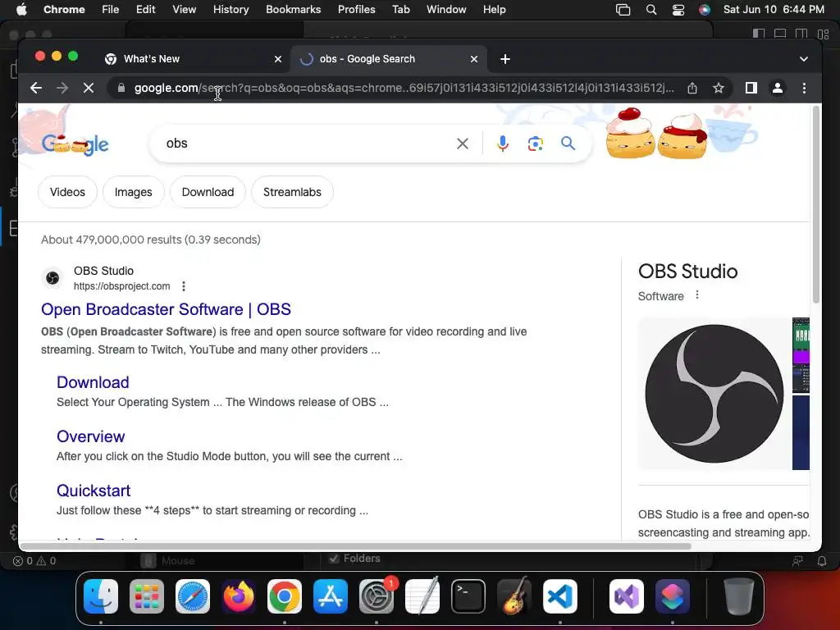Toggle the Folders checkbox in background window
Image resolution: width=840 pixels, height=630 pixels.
(x=335, y=558)
